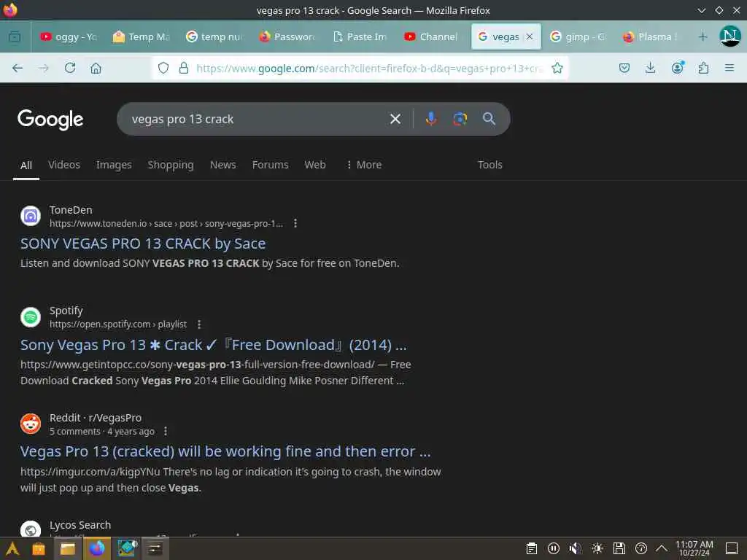The height and width of the screenshot is (560, 747).
Task: Switch to the Plasma browser tab
Action: (x=651, y=36)
